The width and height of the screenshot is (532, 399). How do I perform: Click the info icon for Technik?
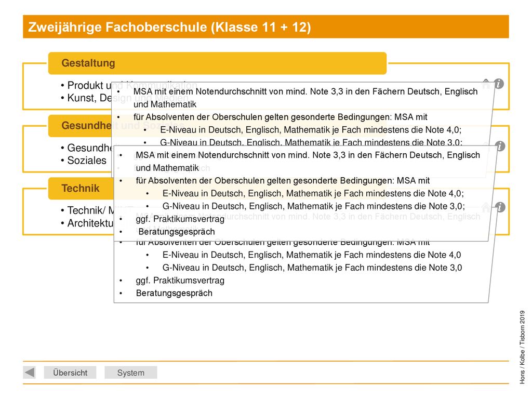coord(500,207)
